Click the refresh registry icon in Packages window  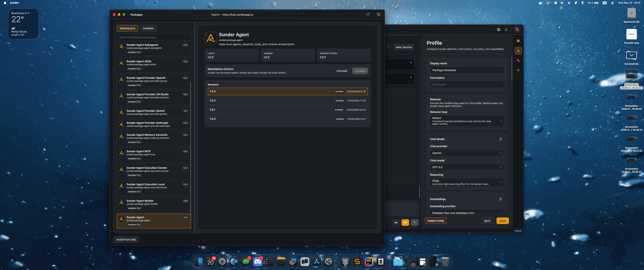point(368,14)
